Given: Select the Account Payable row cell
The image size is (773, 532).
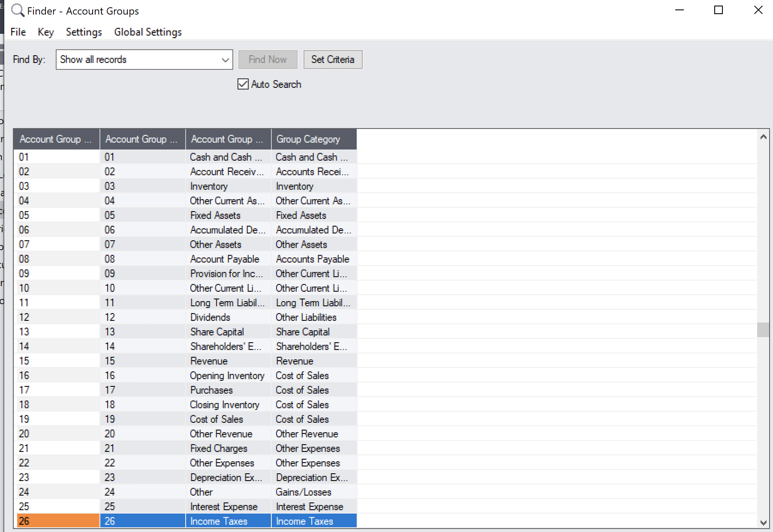Looking at the screenshot, I should click(x=229, y=259).
